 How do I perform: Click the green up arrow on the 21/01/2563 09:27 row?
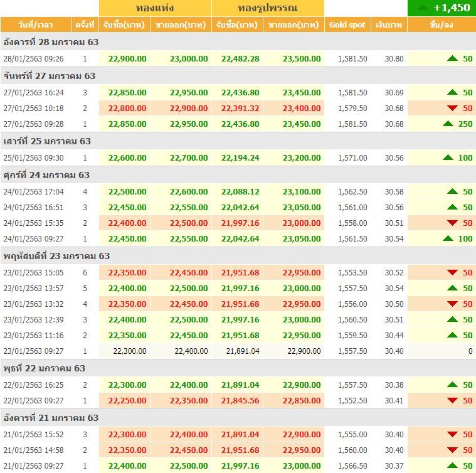(x=453, y=465)
